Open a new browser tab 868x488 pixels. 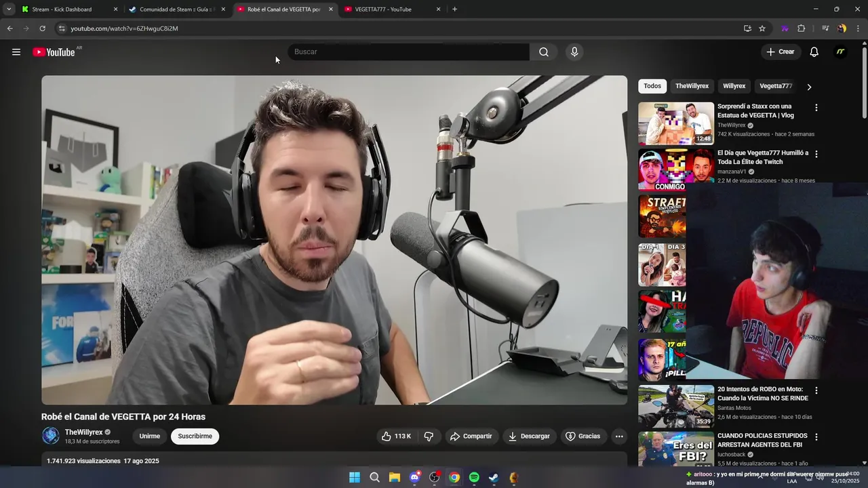click(454, 9)
